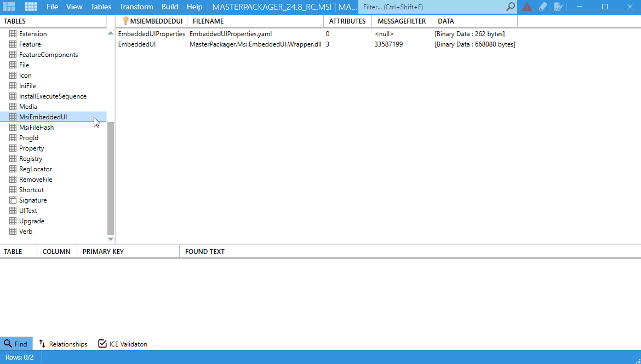
Task: Open the File menu
Action: pyautogui.click(x=53, y=7)
